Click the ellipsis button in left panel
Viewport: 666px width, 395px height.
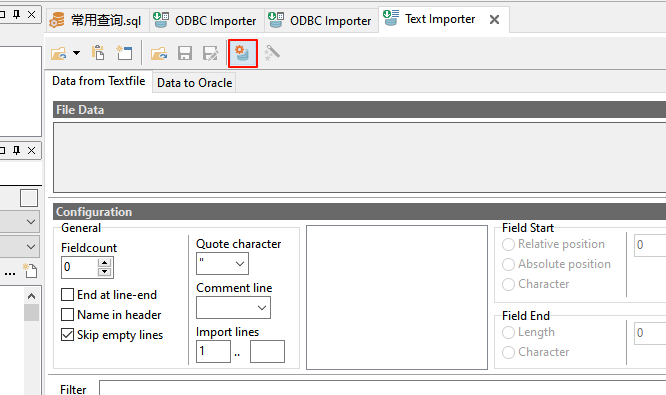[10, 274]
